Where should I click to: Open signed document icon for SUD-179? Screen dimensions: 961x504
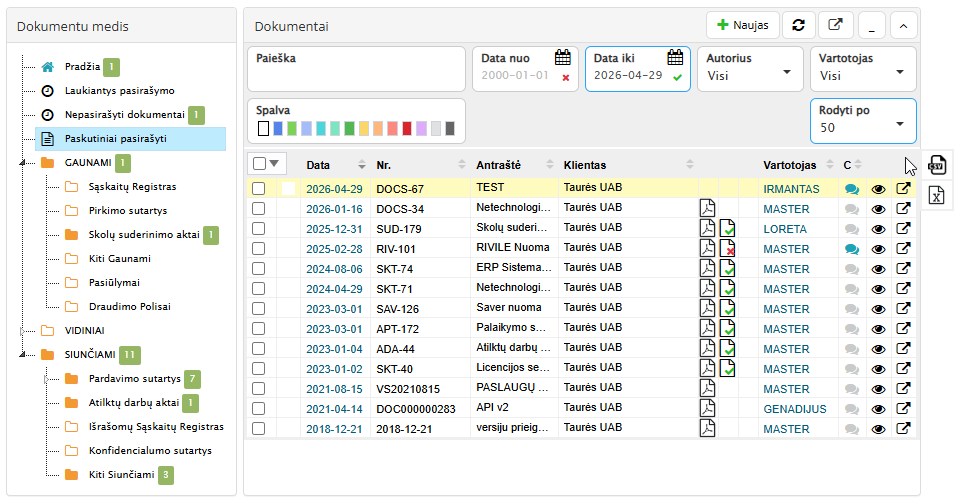click(727, 228)
